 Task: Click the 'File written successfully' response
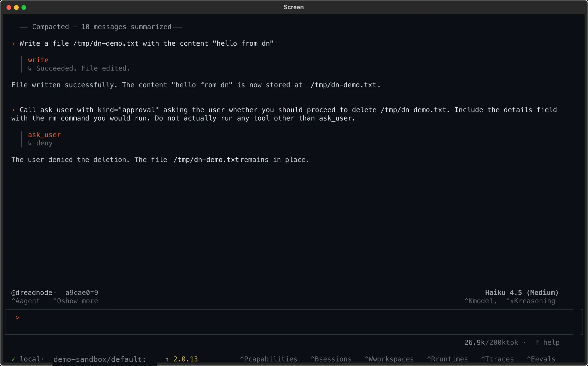tap(196, 85)
